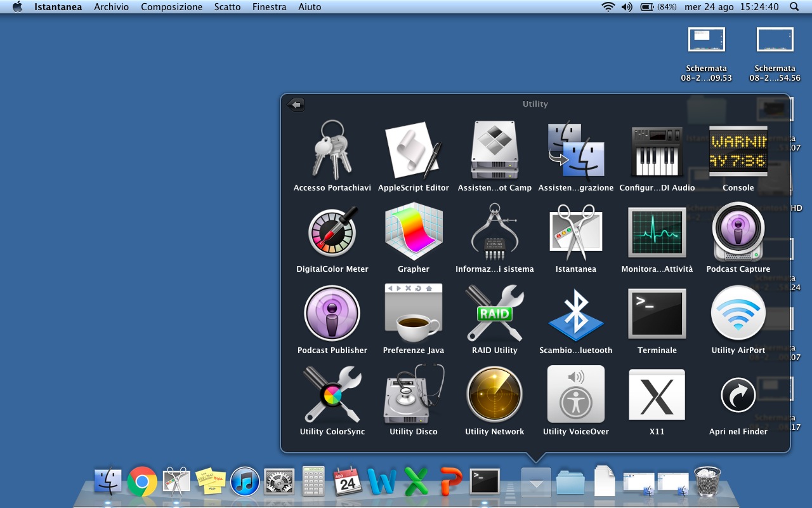Open Preferenze Java
The width and height of the screenshot is (812, 508).
click(x=414, y=314)
